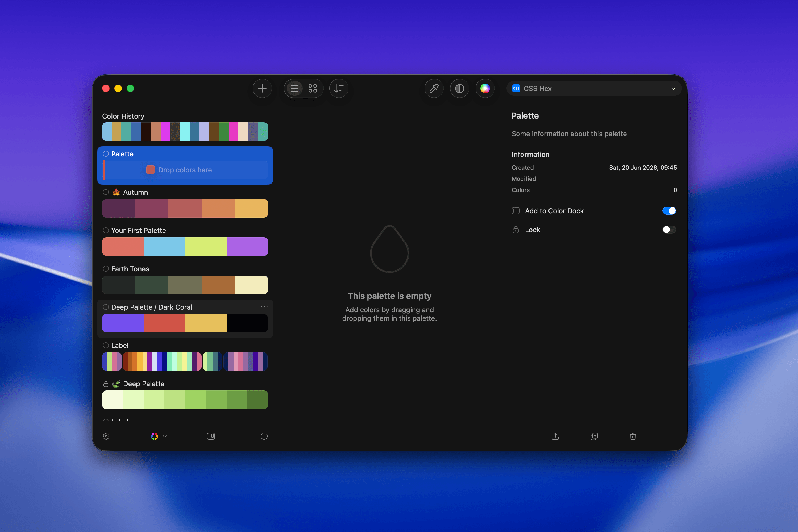Image resolution: width=798 pixels, height=532 pixels.
Task: Activate the eyedropper color picker
Action: click(x=434, y=89)
